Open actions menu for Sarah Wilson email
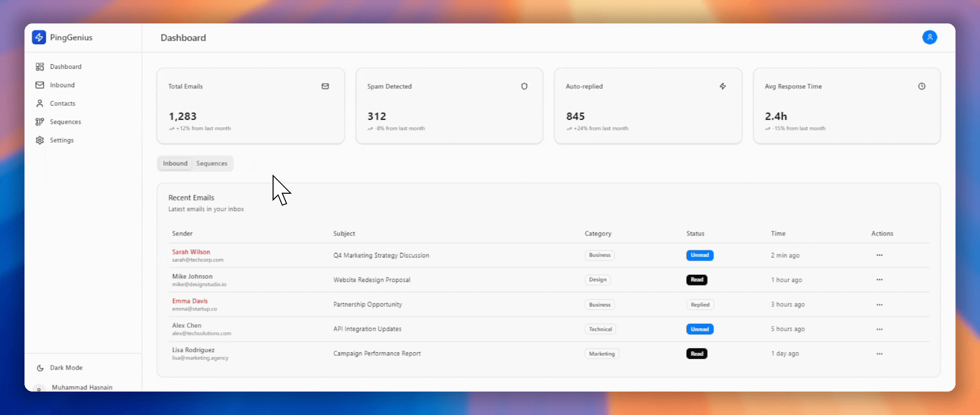980x415 pixels. click(x=879, y=255)
